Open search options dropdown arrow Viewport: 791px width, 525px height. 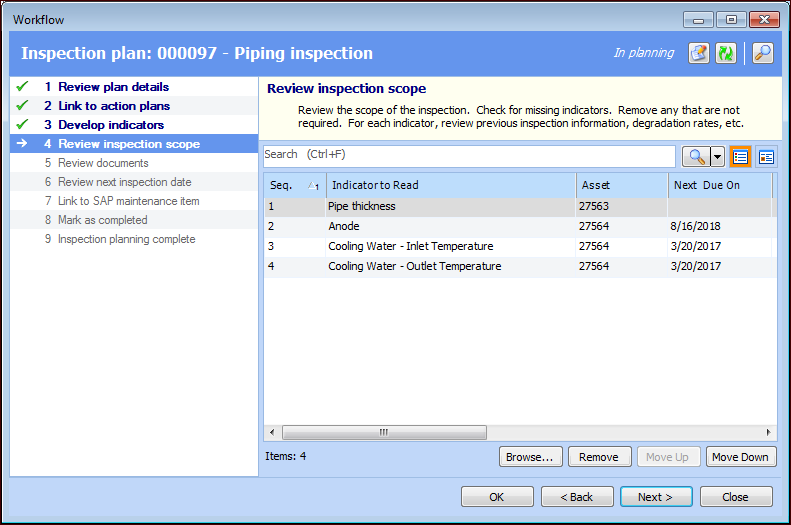point(716,156)
